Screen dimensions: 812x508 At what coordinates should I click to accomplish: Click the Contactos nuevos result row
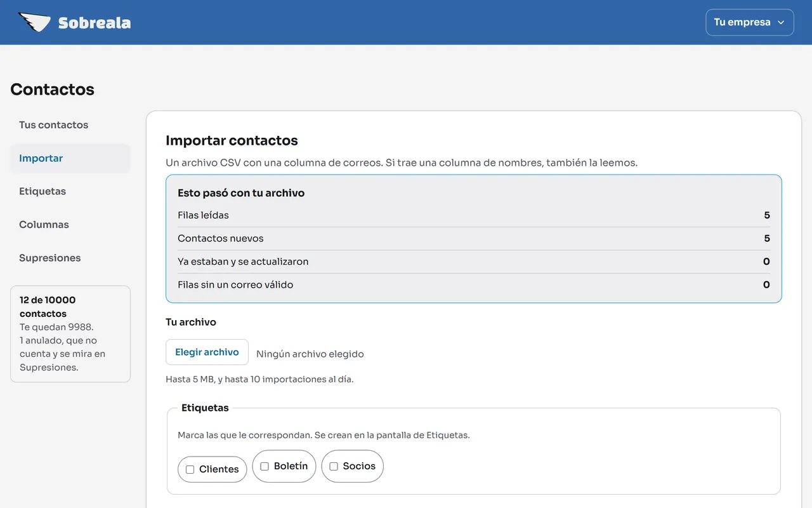coord(474,239)
